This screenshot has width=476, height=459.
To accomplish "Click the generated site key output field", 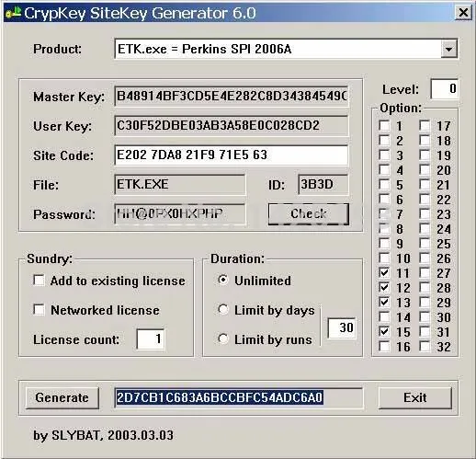I will (239, 397).
